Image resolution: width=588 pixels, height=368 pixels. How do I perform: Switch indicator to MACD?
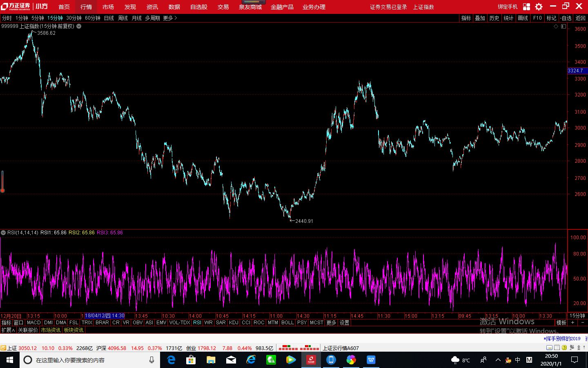[x=34, y=323]
